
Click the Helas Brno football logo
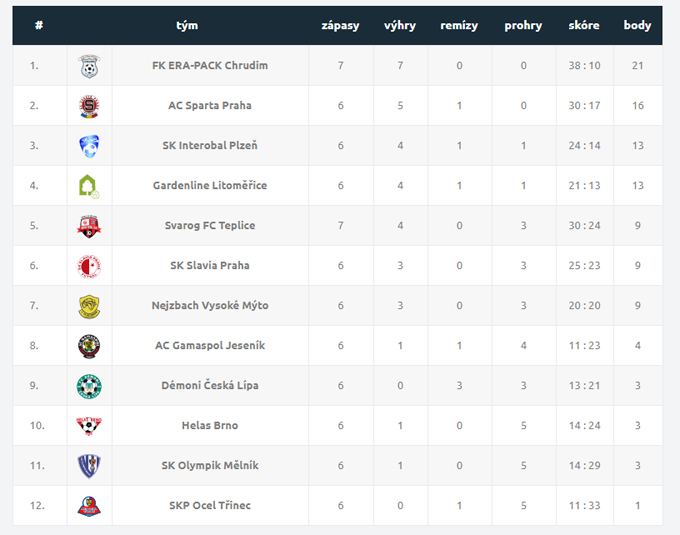[x=89, y=426]
